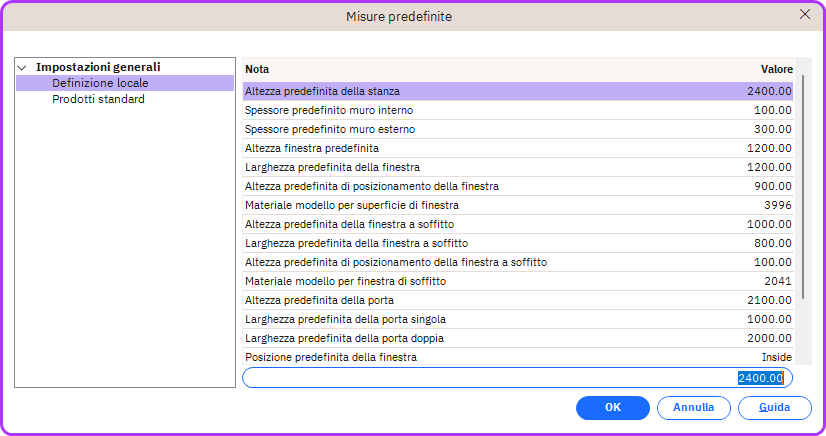826x436 pixels.
Task: Select row Altezza predefinita della porta
Action: pos(319,300)
